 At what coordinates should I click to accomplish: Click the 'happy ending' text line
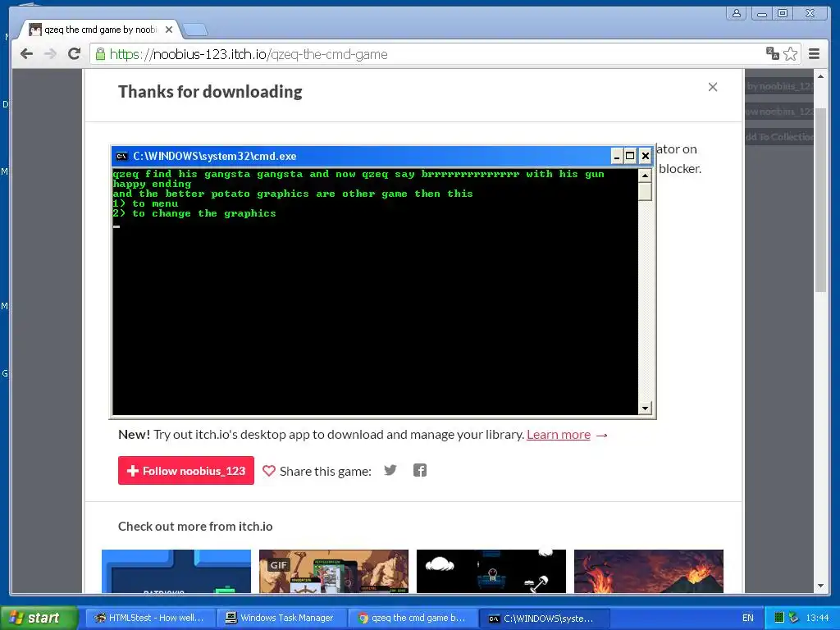(152, 184)
